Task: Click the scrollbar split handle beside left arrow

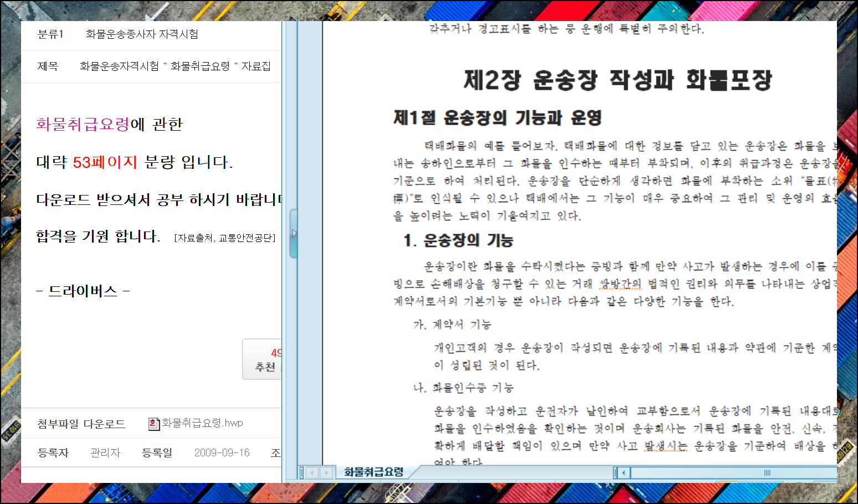Action: [x=615, y=472]
